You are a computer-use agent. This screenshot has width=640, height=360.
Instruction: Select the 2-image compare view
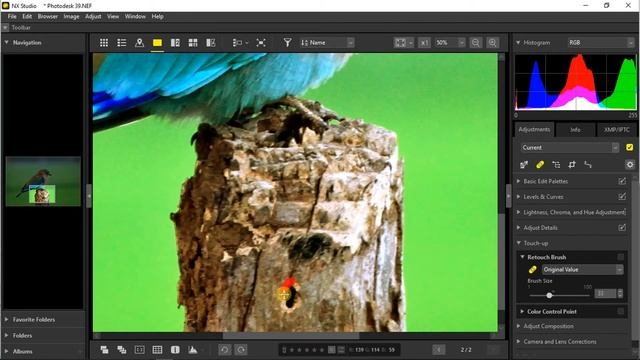coord(175,42)
